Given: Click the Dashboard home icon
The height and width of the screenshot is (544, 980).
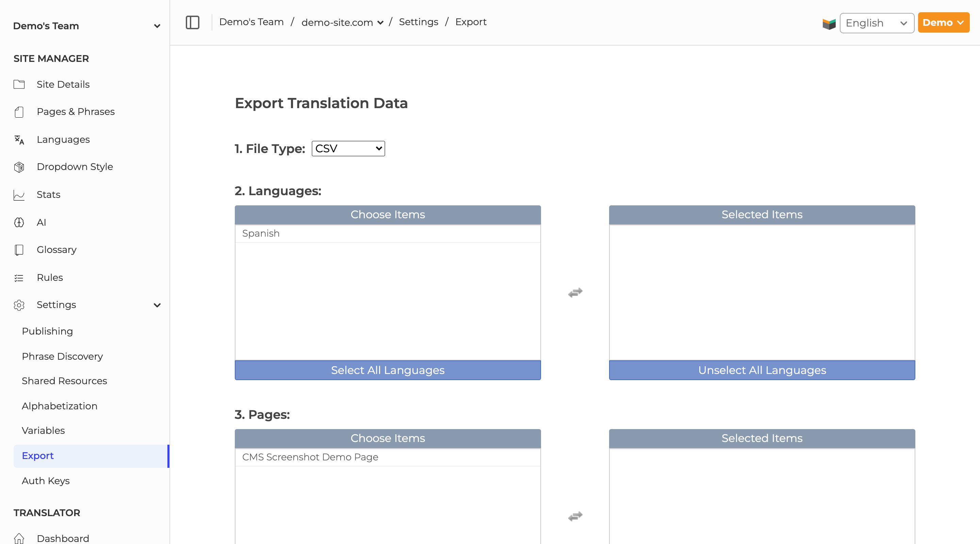Looking at the screenshot, I should [19, 538].
